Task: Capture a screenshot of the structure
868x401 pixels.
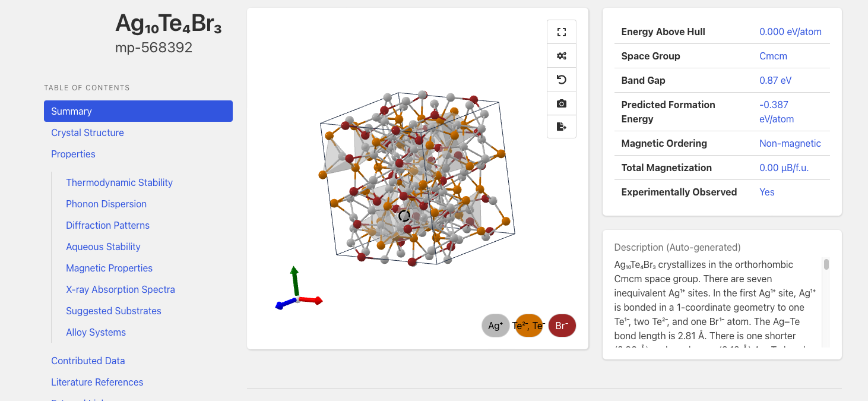Action: [x=561, y=103]
